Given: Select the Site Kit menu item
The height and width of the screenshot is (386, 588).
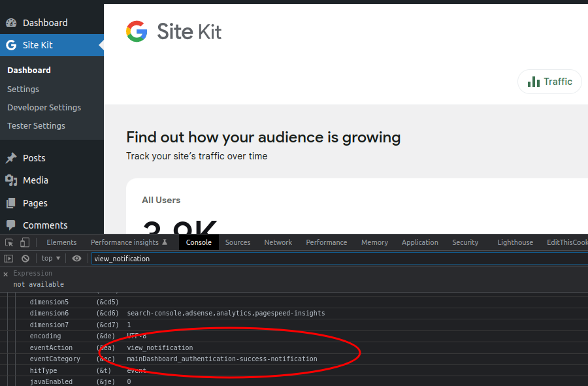Looking at the screenshot, I should [52, 45].
